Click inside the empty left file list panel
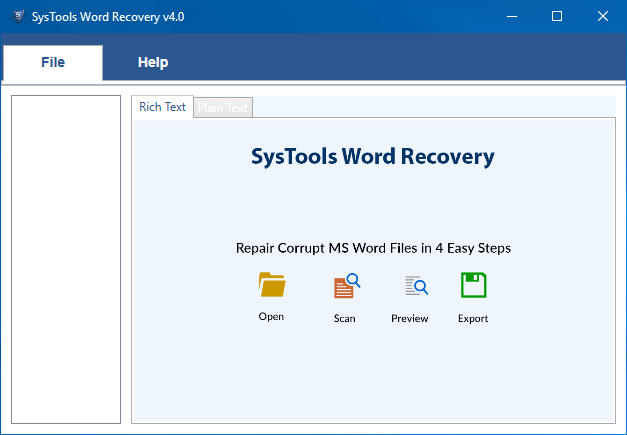The width and height of the screenshot is (627, 435). [66, 259]
